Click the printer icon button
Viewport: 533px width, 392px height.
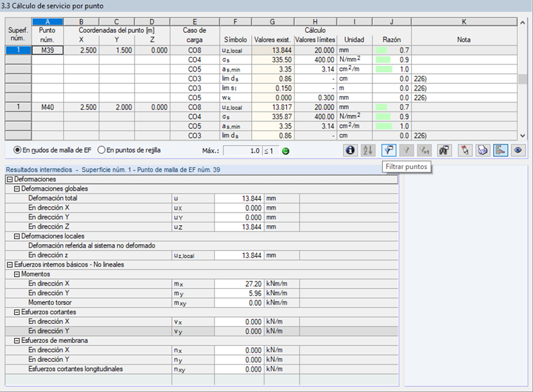click(483, 150)
